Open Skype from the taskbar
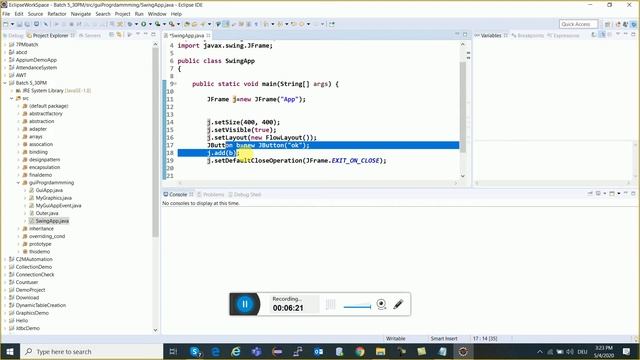Screen dimensions: 640x360 pos(196,351)
